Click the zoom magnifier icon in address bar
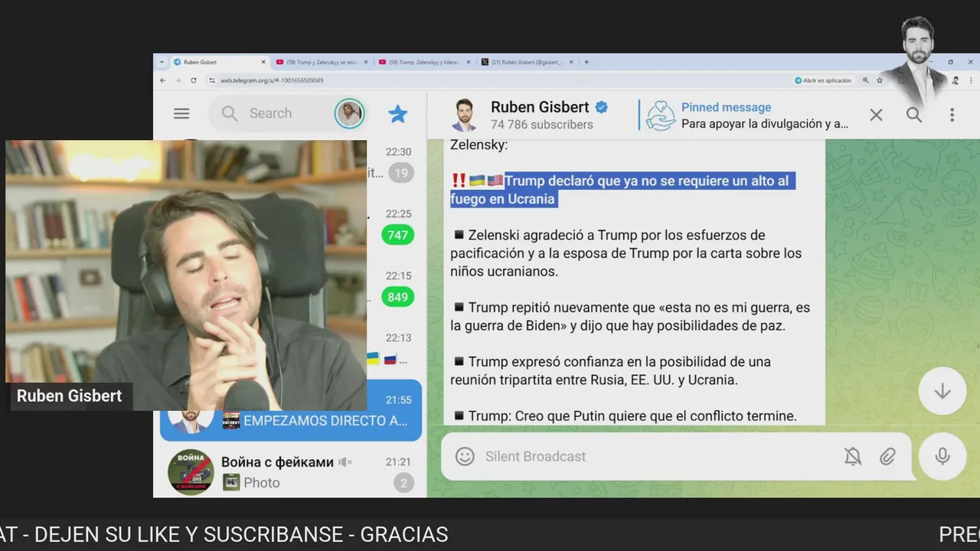Viewport: 980px width, 551px height. coord(866,80)
